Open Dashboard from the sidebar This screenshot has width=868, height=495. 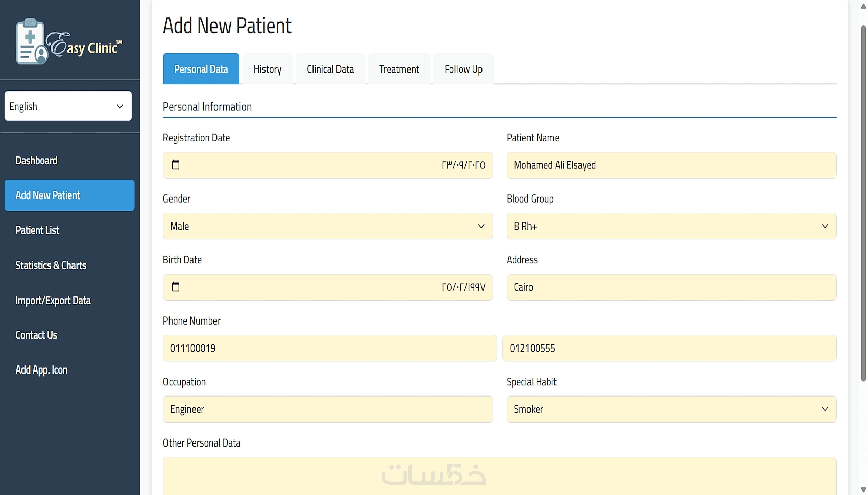tap(36, 161)
